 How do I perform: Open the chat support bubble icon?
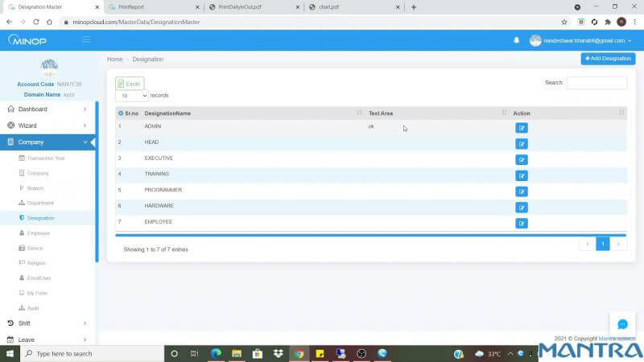coord(622,324)
